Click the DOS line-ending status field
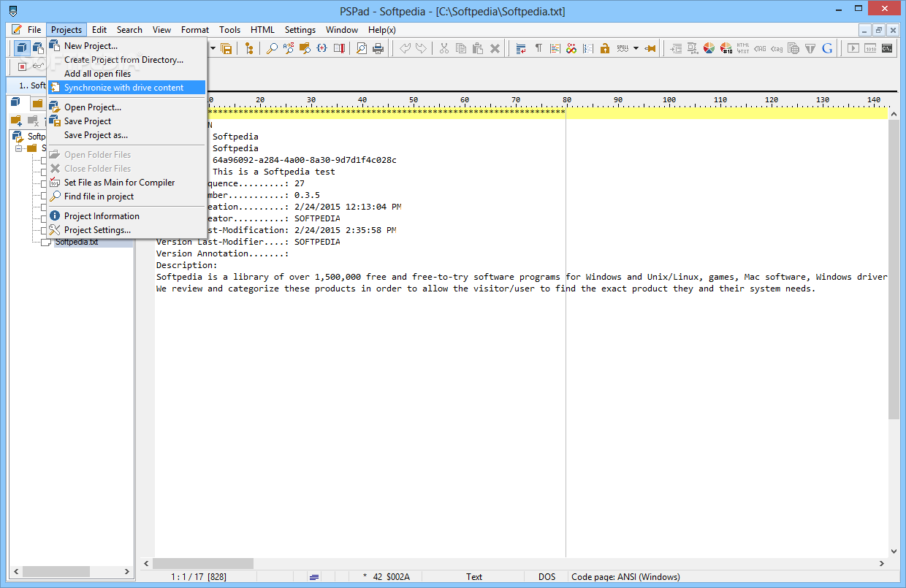 [x=547, y=576]
